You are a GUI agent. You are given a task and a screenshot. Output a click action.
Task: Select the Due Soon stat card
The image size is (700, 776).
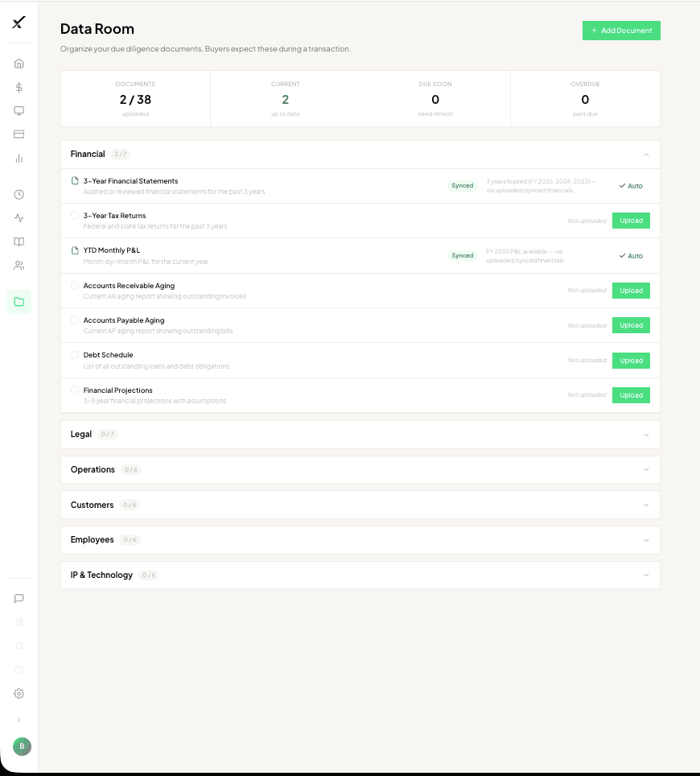pos(435,98)
